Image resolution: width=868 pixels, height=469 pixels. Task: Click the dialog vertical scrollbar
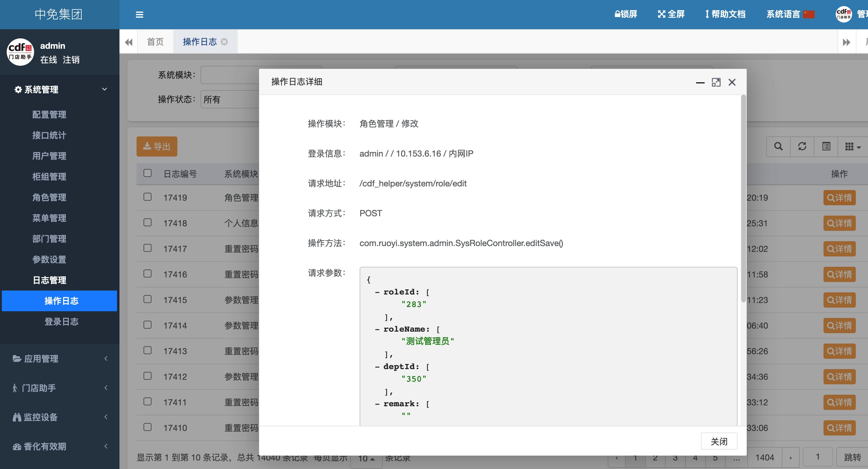pos(743,199)
